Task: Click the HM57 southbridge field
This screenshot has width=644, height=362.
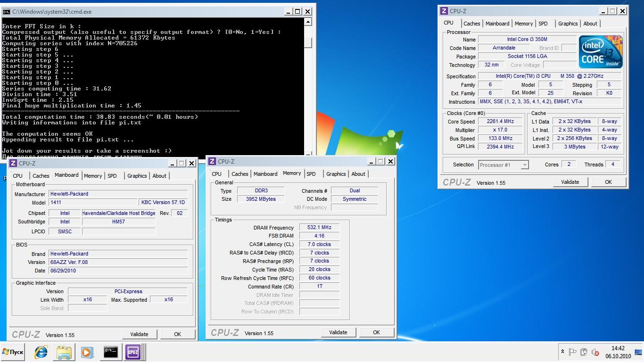Action: [x=118, y=222]
